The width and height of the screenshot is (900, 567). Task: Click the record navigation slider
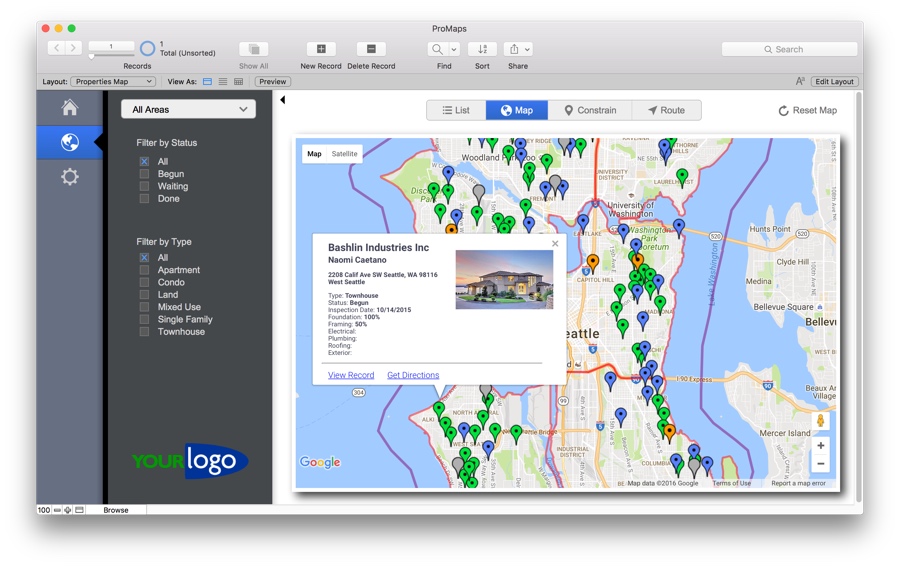tap(111, 56)
